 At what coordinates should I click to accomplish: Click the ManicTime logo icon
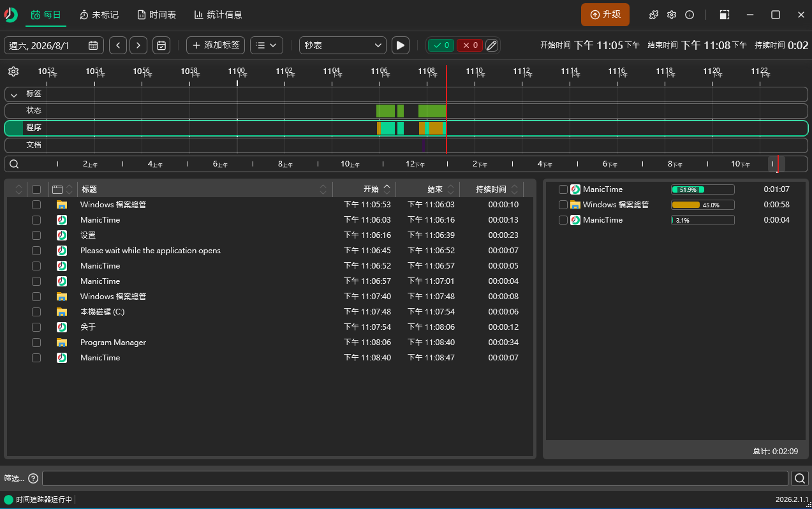(11, 14)
